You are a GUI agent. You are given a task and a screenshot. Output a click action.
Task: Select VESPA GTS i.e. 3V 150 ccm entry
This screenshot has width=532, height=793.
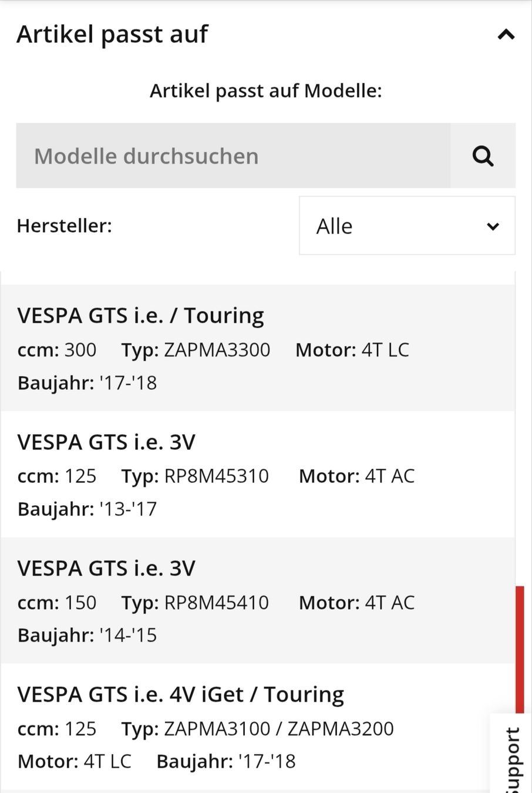(257, 600)
